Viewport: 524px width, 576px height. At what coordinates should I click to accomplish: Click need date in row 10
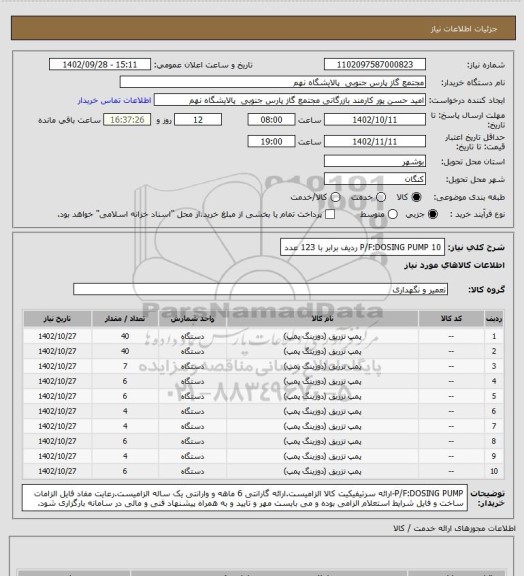tap(57, 471)
